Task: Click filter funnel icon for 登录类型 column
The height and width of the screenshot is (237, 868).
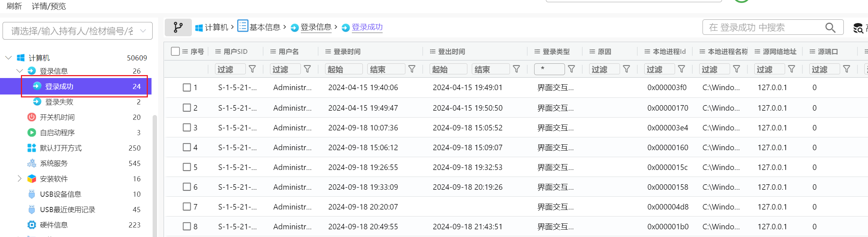Action: (x=572, y=69)
